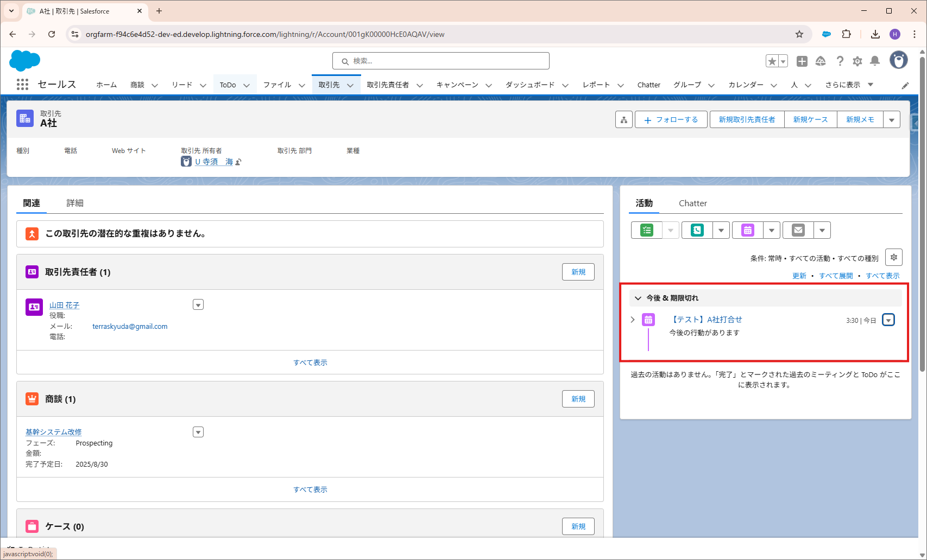Click 新規ケース button
This screenshot has height=560, width=927.
(x=811, y=119)
